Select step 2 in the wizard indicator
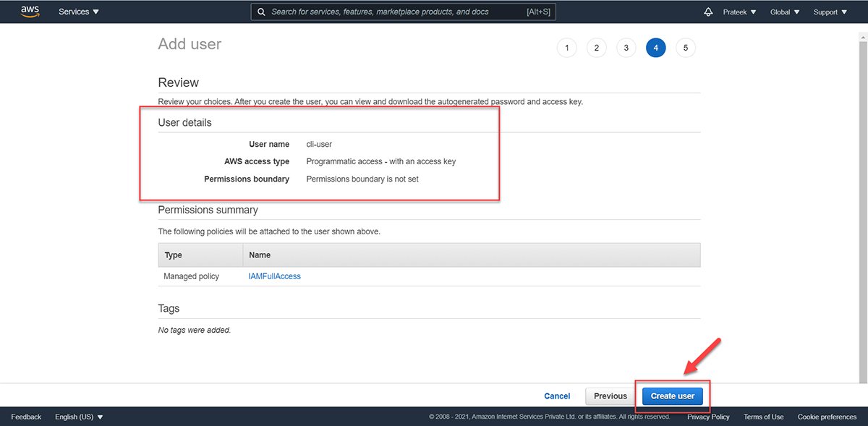Screen dimensions: 868x426 (597, 47)
